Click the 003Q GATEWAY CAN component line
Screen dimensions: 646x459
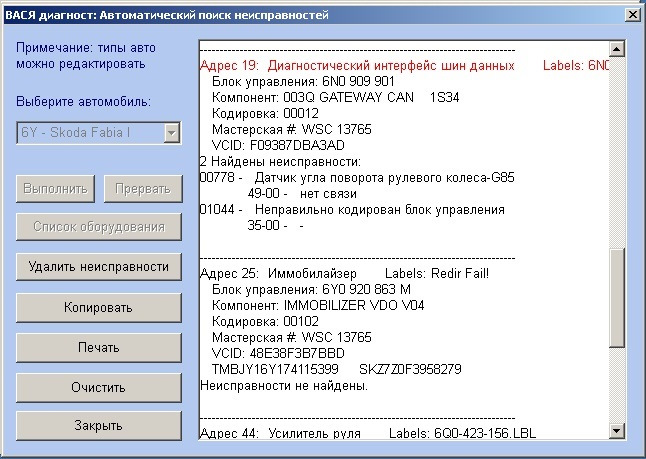[x=335, y=97]
